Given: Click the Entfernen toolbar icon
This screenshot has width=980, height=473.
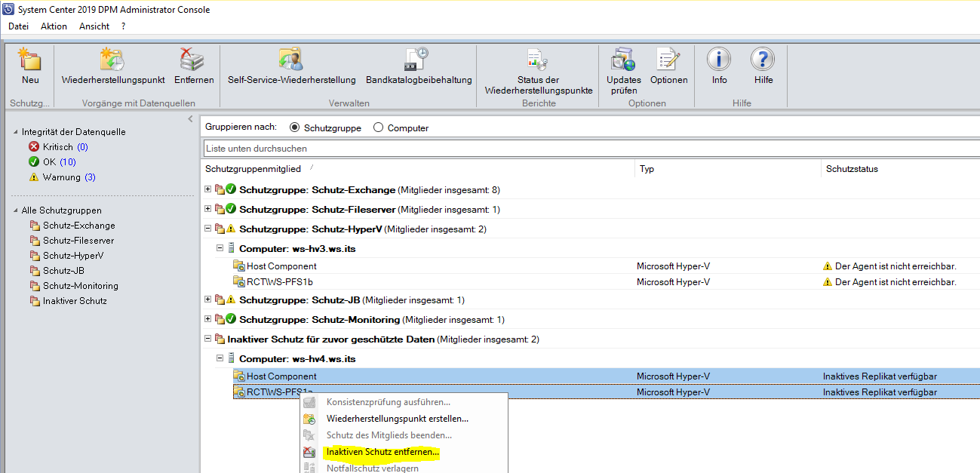Looking at the screenshot, I should (193, 59).
